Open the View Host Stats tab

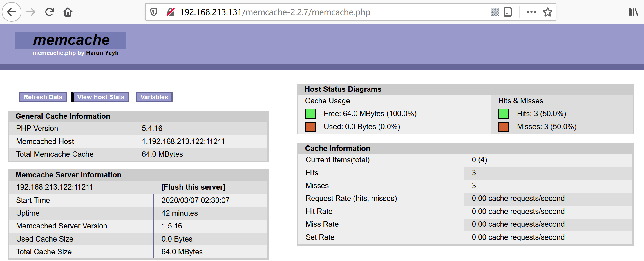tap(101, 97)
